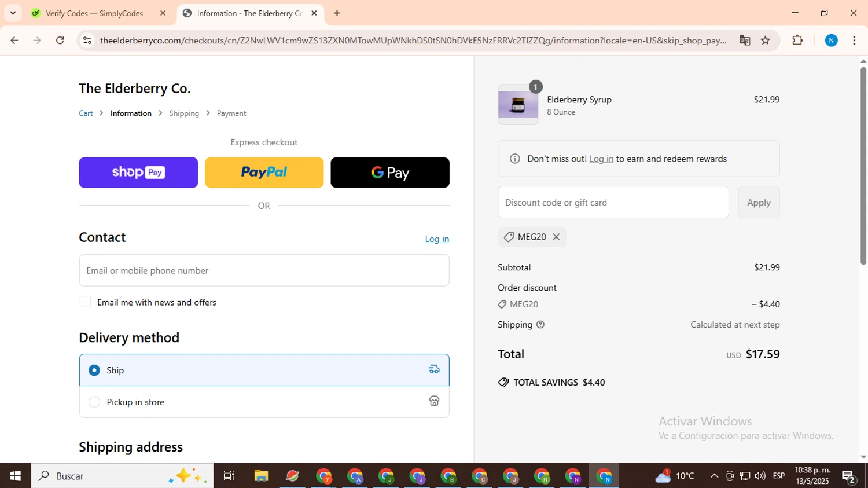The height and width of the screenshot is (488, 868).
Task: Pay with PayPal express checkout
Action: coord(264,173)
